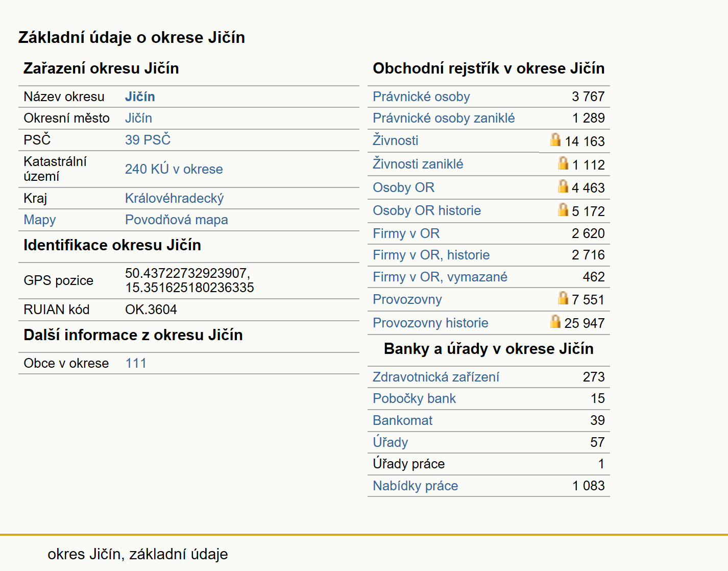This screenshot has width=728, height=571.
Task: Open Firmy v OR, vymazané link
Action: pyautogui.click(x=440, y=277)
